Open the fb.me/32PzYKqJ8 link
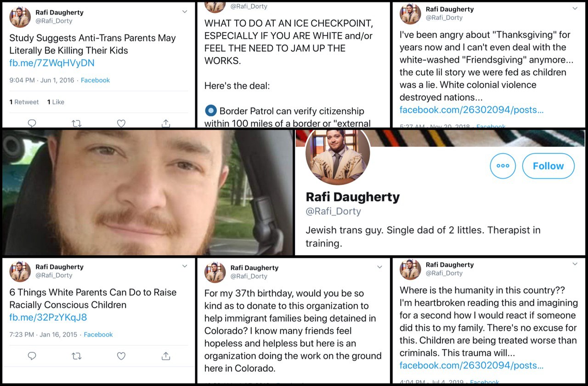Image resolution: width=588 pixels, height=386 pixels. pyautogui.click(x=48, y=317)
